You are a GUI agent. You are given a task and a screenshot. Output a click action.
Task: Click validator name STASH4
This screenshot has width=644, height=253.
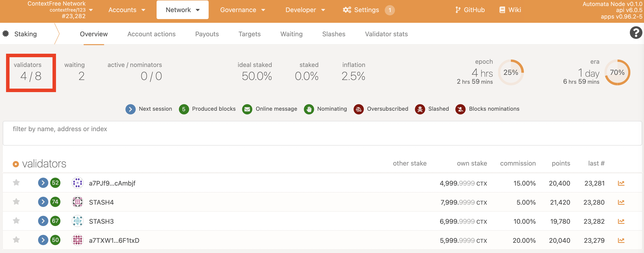click(x=101, y=202)
